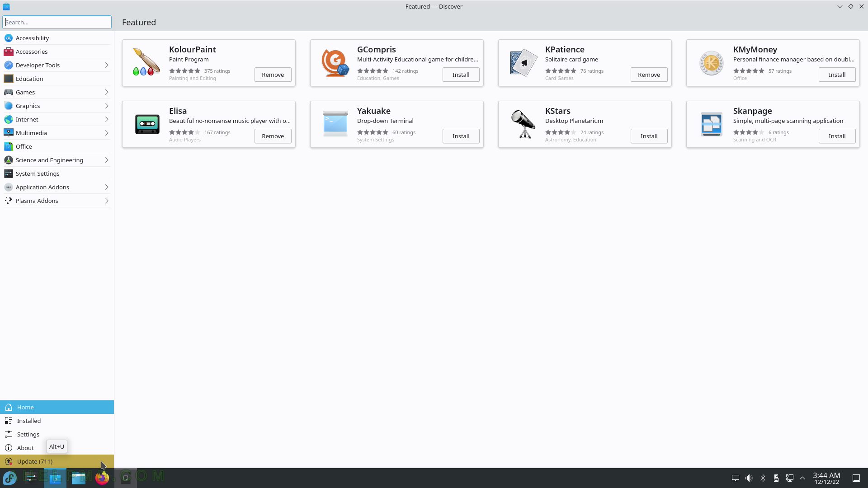Install Skanpage

[x=837, y=136]
